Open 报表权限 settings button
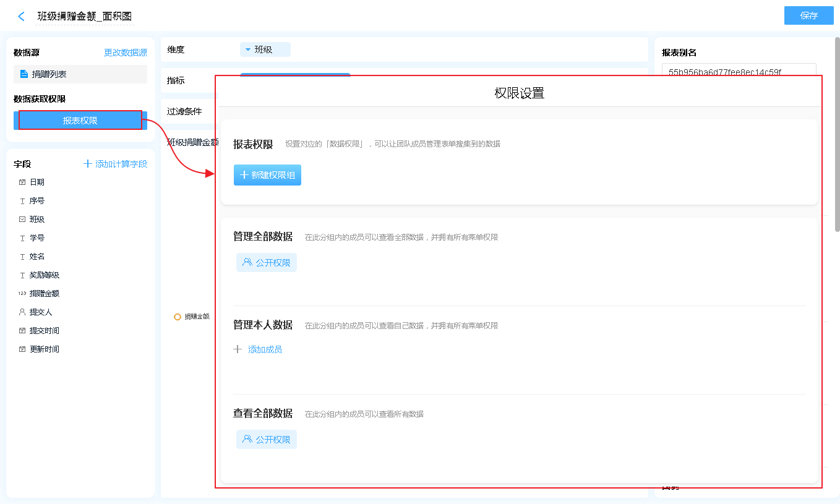This screenshot has width=840, height=504. point(80,121)
